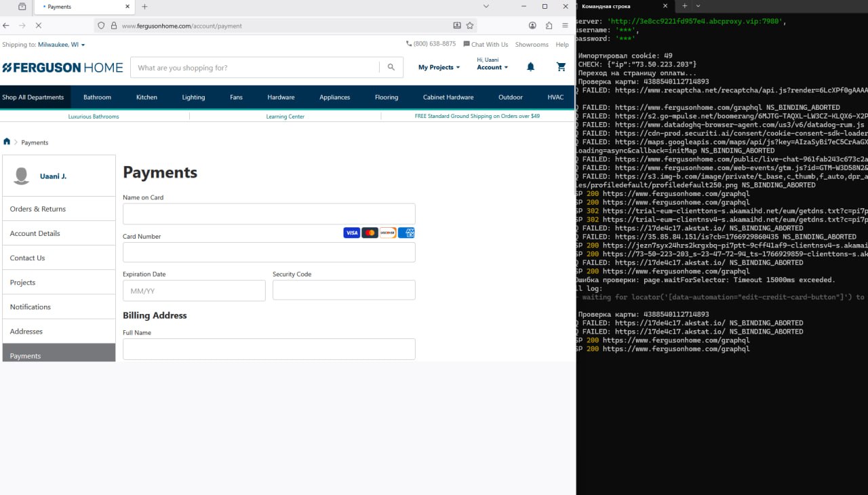Click the reader view icon in address bar
This screenshot has height=495, width=868.
coord(457,26)
